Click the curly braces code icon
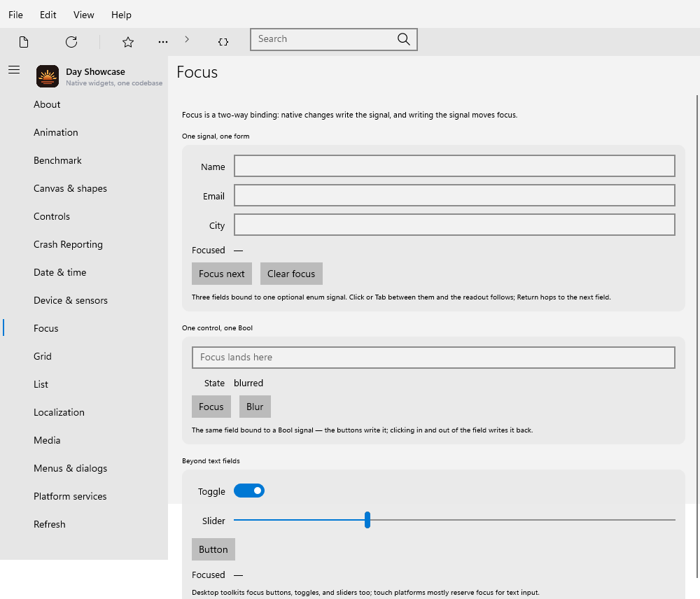The width and height of the screenshot is (700, 599). (223, 42)
